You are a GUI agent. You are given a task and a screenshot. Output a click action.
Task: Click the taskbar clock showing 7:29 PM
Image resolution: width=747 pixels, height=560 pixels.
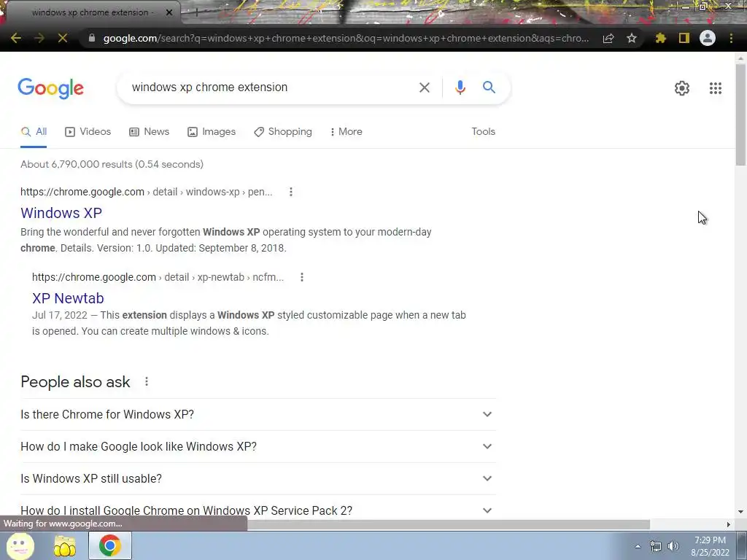click(x=710, y=546)
